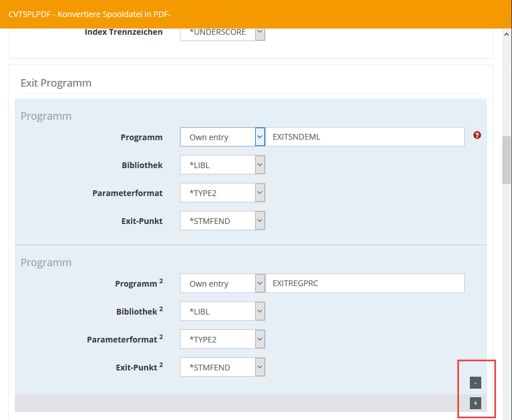This screenshot has height=420, width=512.
Task: Click the scrollbar up arrow
Action: click(506, 35)
